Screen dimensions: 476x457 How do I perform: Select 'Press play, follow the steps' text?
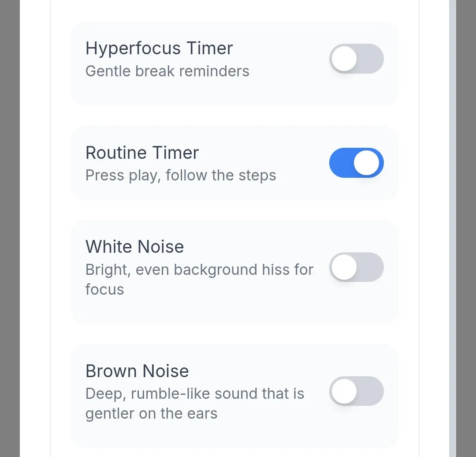pos(181,175)
